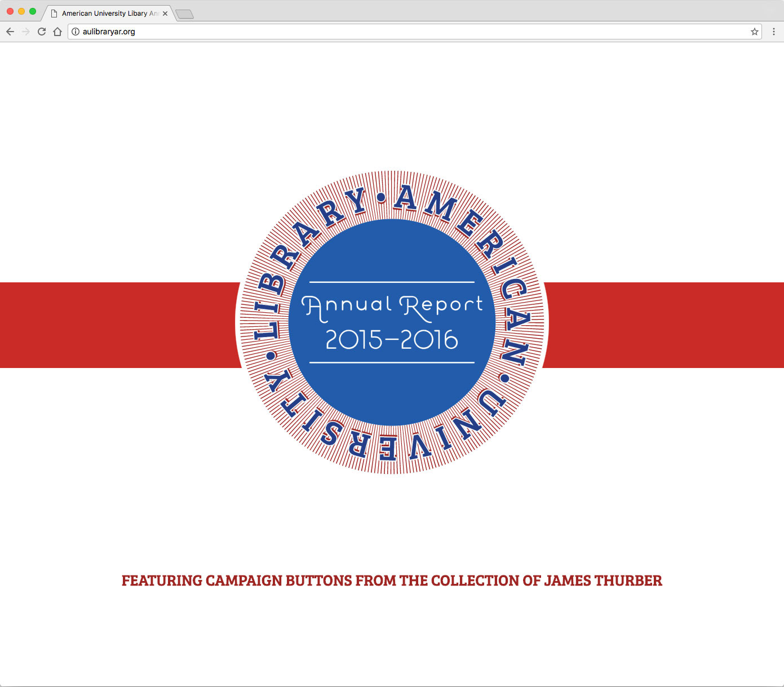Viewport: 784px width, 687px height.
Task: Maximize window with green button
Action: [33, 11]
